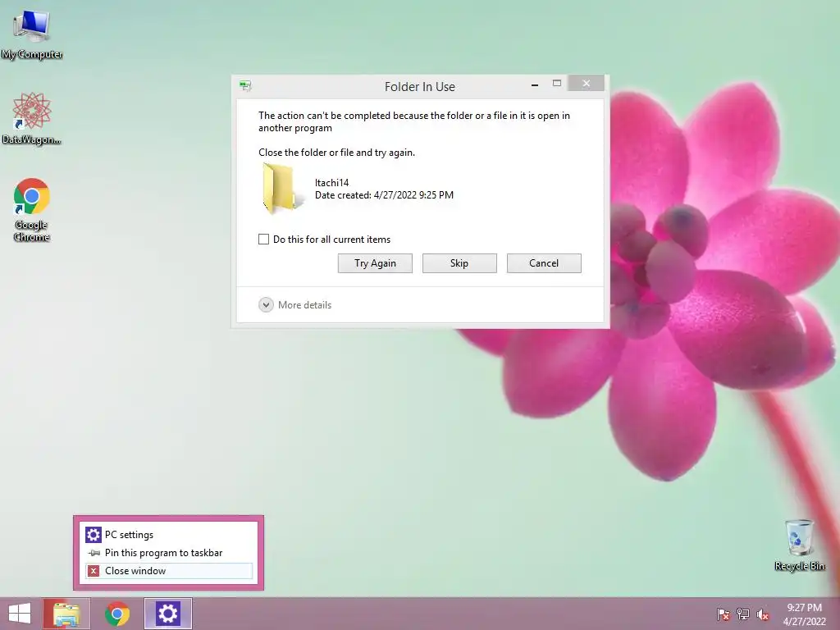Open muted volume icon in tray

coord(763,614)
